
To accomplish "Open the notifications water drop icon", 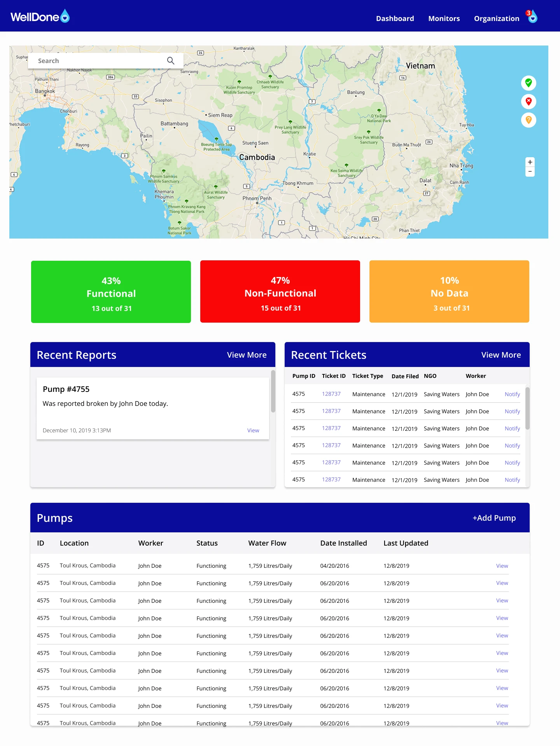I will pyautogui.click(x=532, y=16).
